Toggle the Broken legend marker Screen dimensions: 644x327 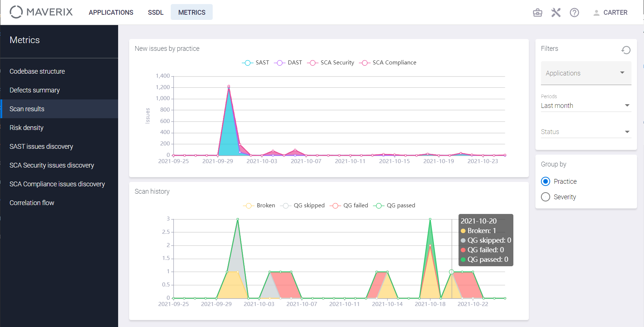(249, 206)
